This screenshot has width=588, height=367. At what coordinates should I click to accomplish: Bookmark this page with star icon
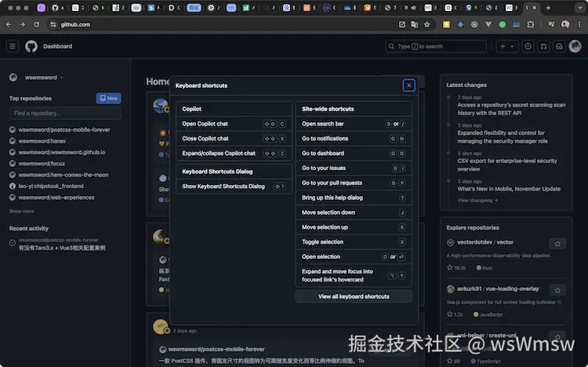coord(426,24)
